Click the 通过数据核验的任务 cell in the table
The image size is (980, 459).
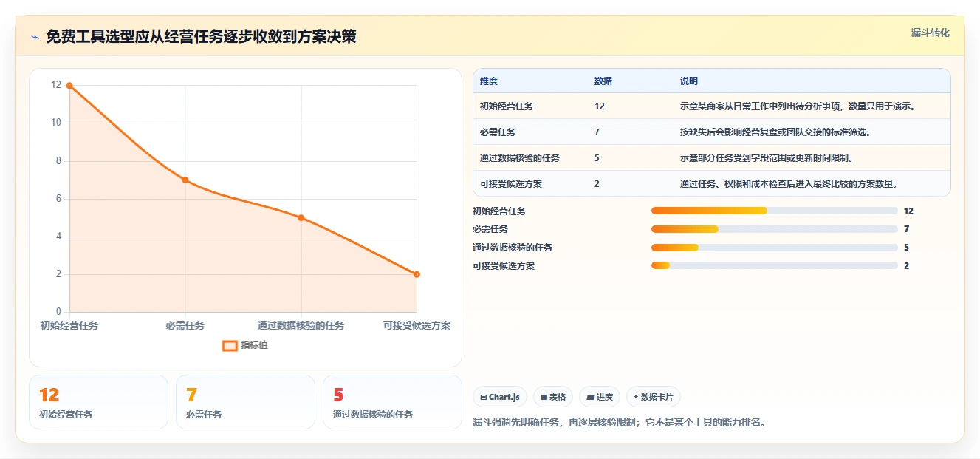tap(520, 158)
